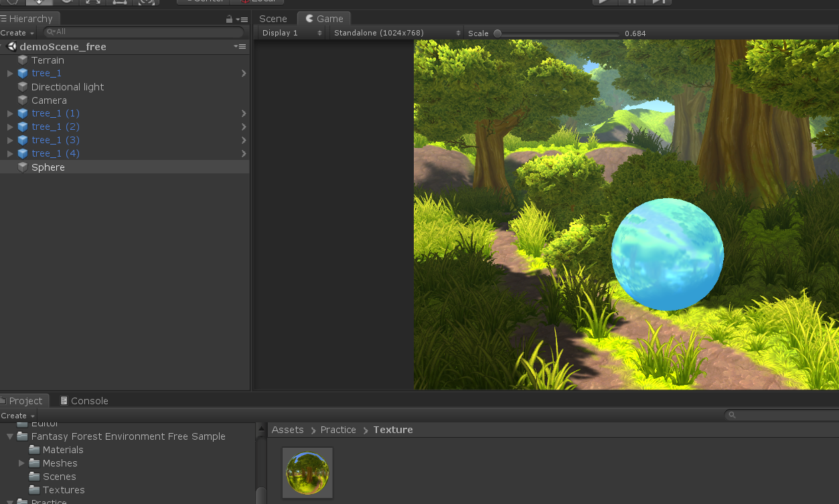Screen dimensions: 839x504
Task: Click the Step button in the toolbar
Action: point(658,2)
